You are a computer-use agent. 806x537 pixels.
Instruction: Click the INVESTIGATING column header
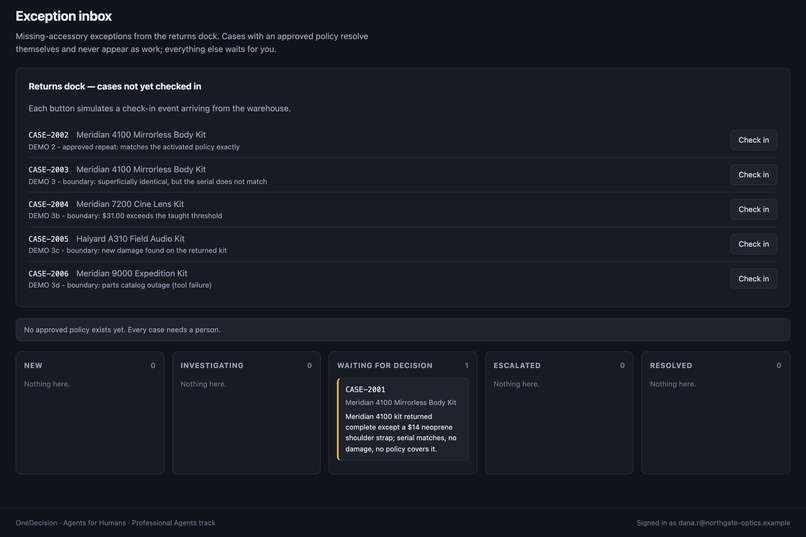[212, 365]
